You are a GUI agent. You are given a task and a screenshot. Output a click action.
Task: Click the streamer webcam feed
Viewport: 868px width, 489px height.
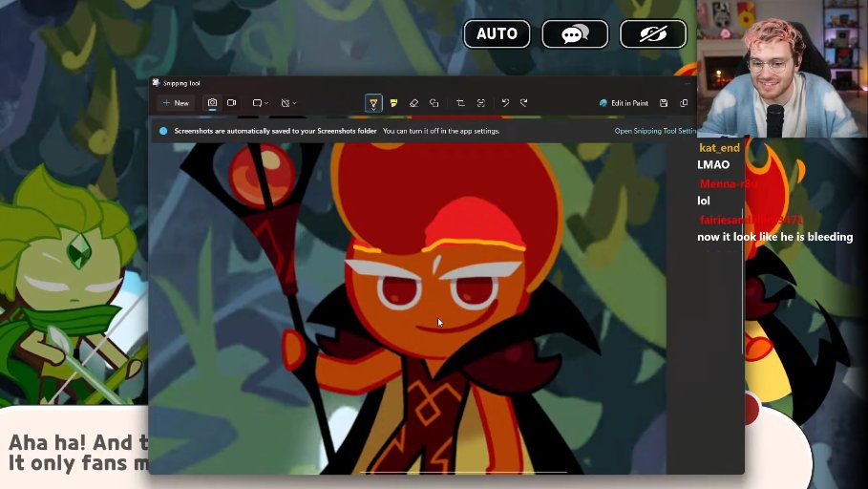(x=782, y=69)
